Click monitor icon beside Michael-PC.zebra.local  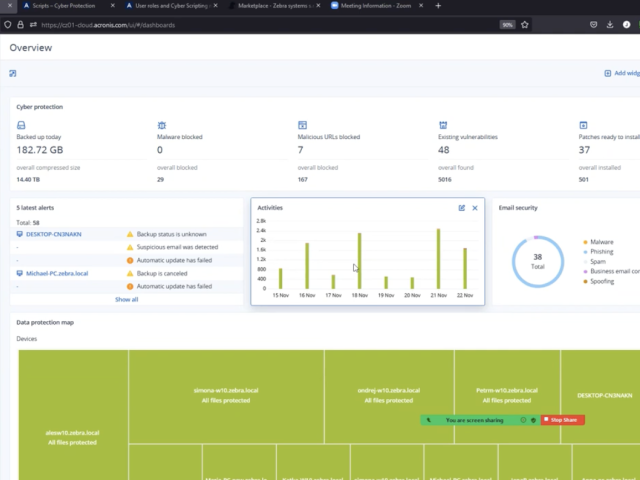[x=19, y=273]
